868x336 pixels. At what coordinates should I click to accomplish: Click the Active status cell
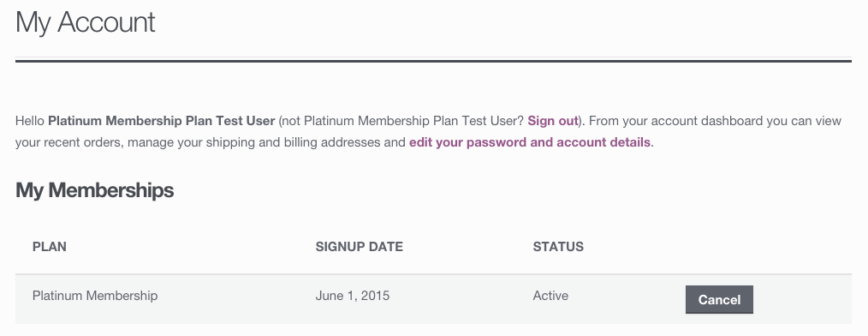pyautogui.click(x=550, y=296)
